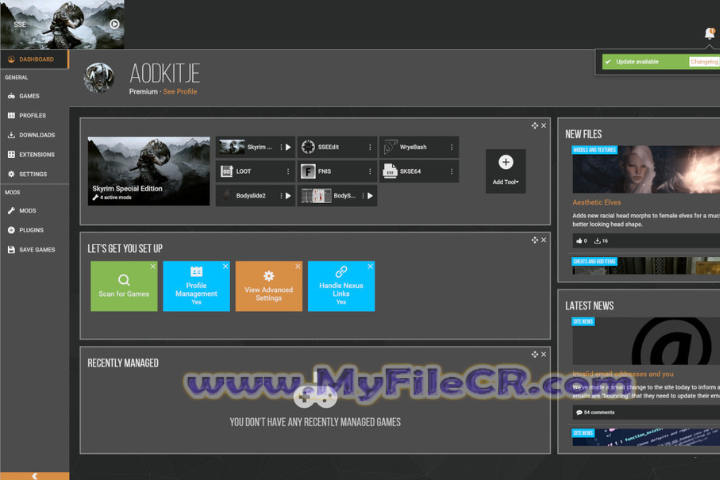Open the LOOT tool options menu
This screenshot has width=720, height=480.
coord(288,171)
